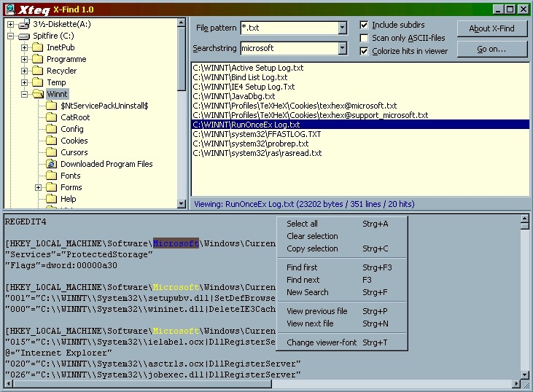Collapse the Spitfire (C:) tree node

click(x=10, y=36)
